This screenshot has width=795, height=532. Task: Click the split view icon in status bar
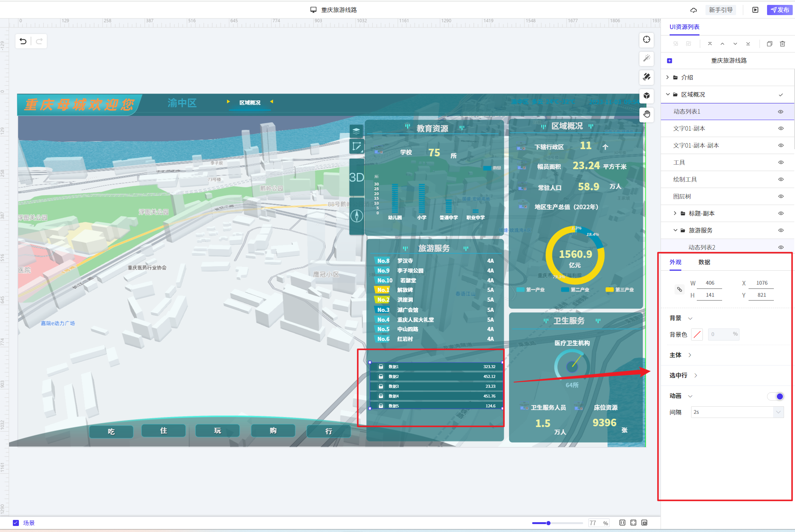(x=622, y=523)
